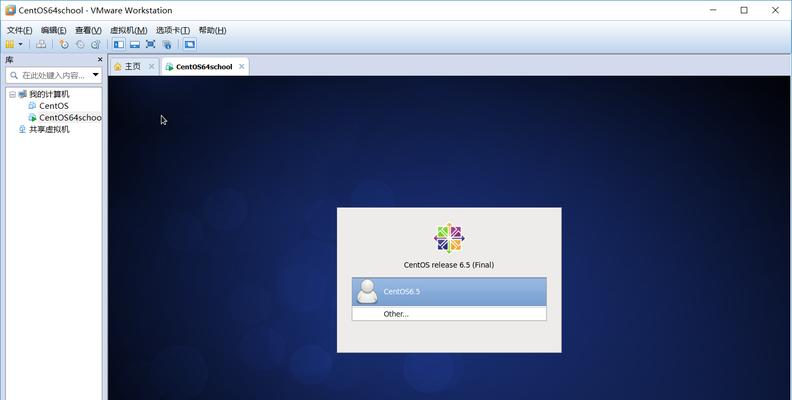792x400 pixels.
Task: Select CentOS64school in the library tree
Action: [x=70, y=118]
